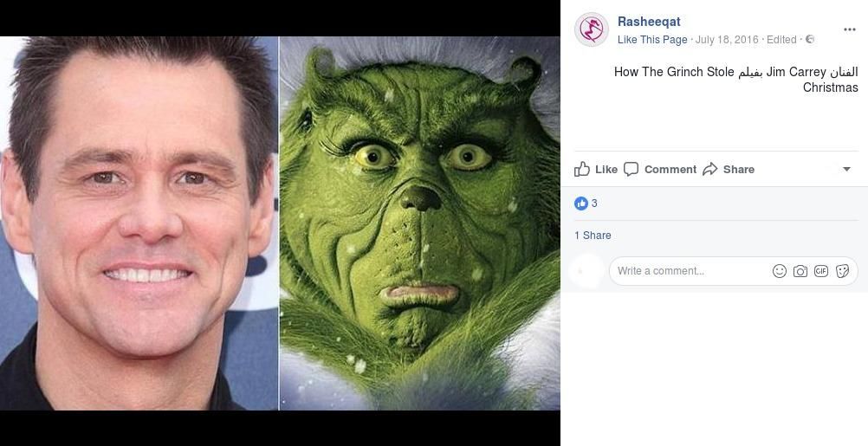
Task: Open the Rasheeqat page profile picture
Action: (592, 29)
